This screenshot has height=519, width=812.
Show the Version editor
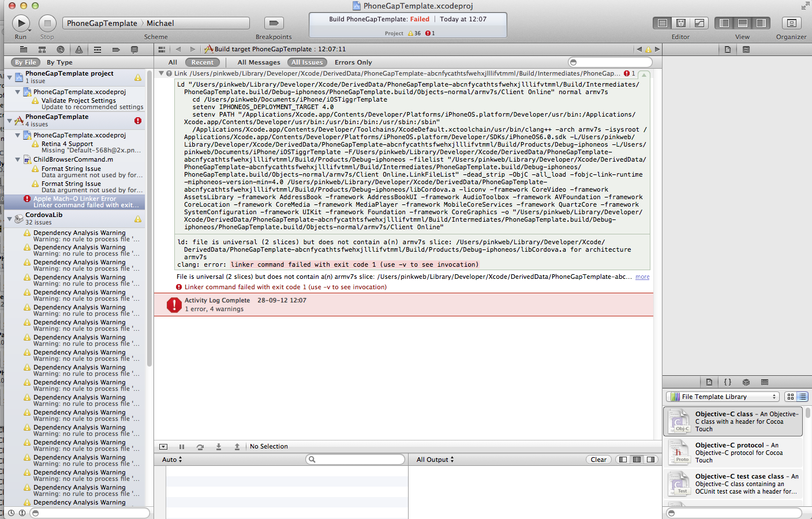tap(699, 23)
